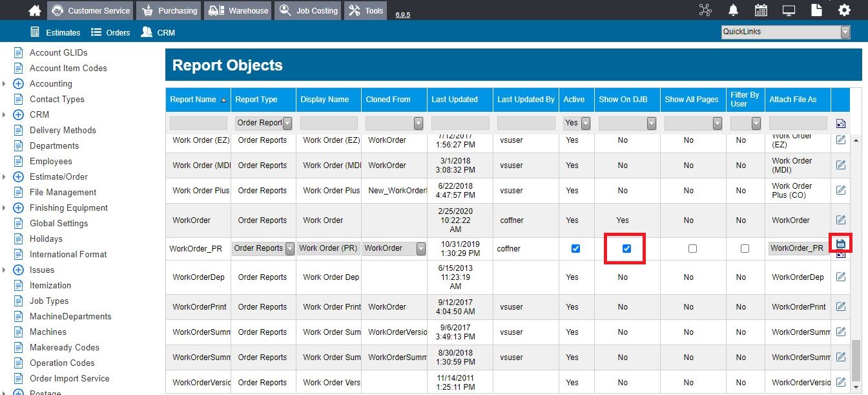
Task: Cancel editing the WorkOrder_PR row
Action: 840,255
